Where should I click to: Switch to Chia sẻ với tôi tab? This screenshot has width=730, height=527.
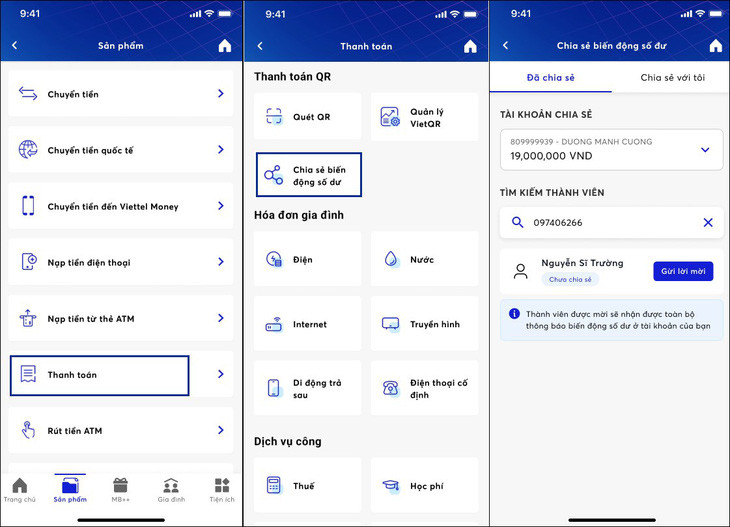[x=671, y=77]
